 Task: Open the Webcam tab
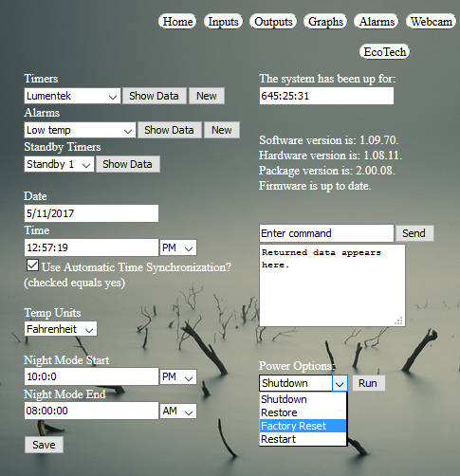(432, 22)
